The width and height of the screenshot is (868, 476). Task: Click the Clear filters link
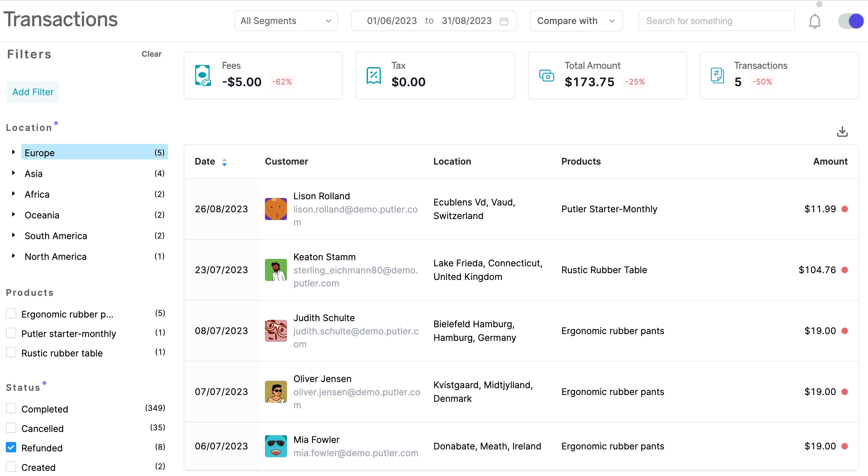click(152, 54)
